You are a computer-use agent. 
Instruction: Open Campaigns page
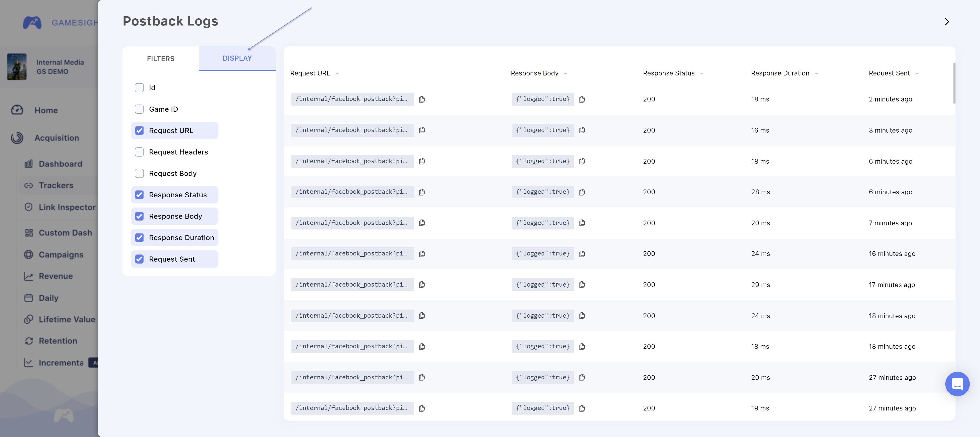pos(61,255)
